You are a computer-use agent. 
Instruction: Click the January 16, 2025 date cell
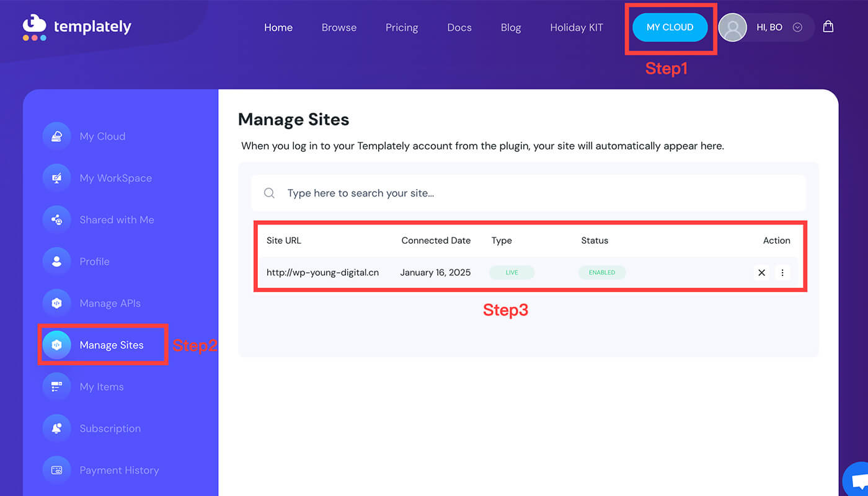point(435,272)
